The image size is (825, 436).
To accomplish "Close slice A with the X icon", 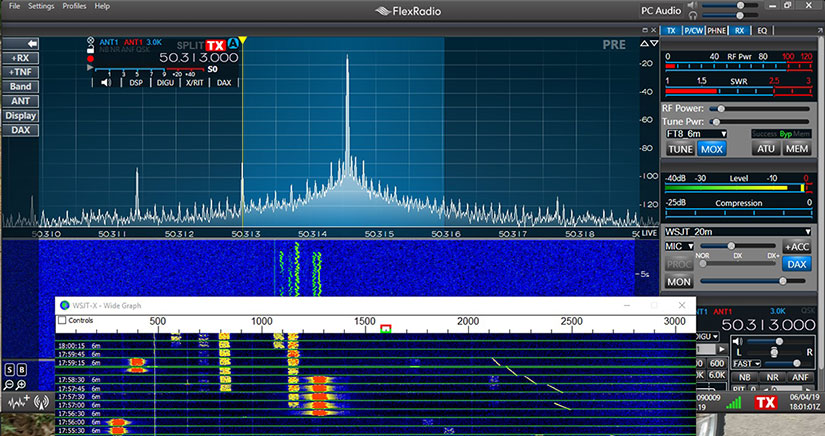I will 90,40.
